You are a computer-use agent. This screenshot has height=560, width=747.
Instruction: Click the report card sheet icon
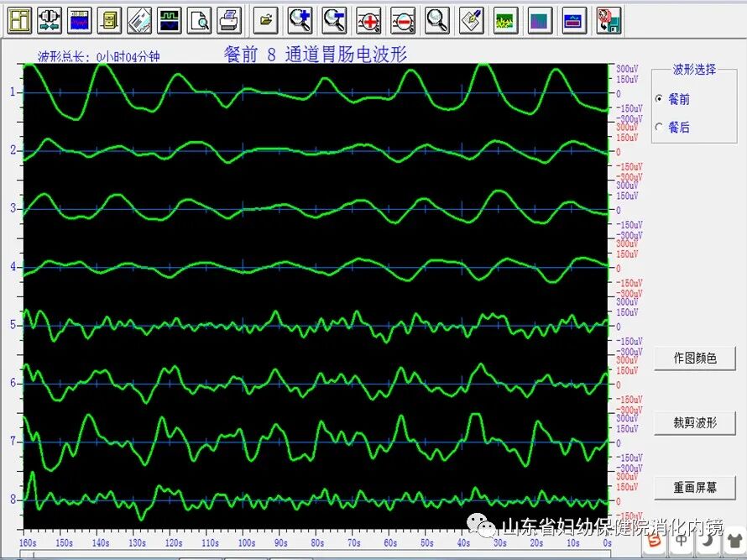pyautogui.click(x=139, y=20)
